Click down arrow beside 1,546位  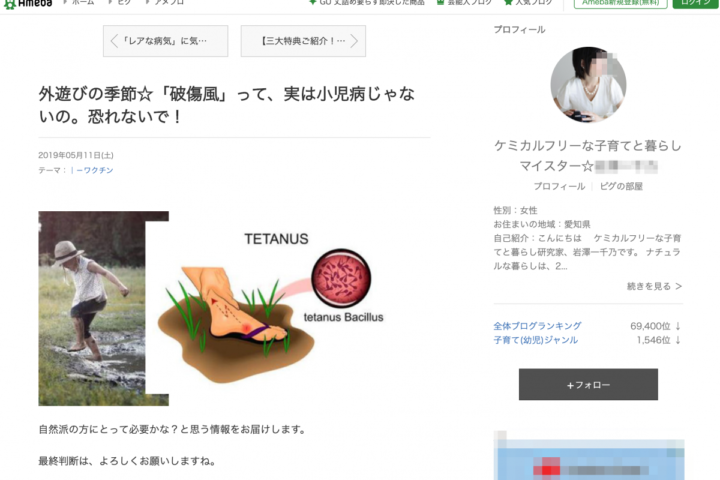click(678, 340)
